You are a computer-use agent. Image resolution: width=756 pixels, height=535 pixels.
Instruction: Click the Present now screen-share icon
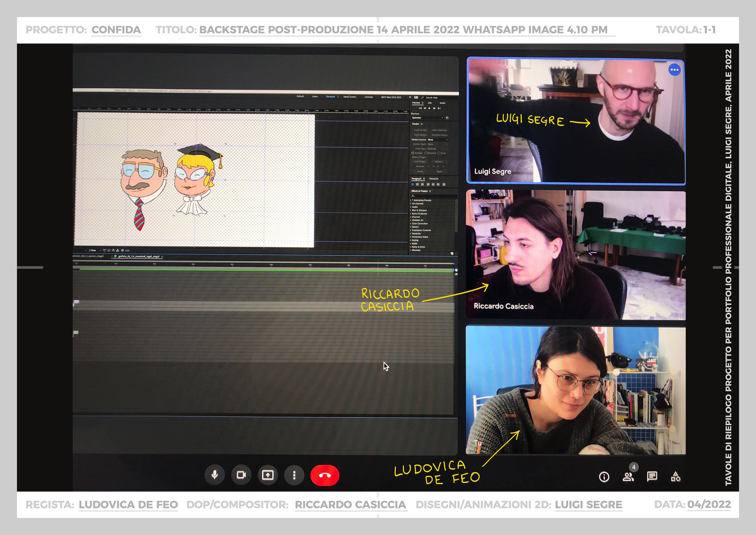pyautogui.click(x=268, y=475)
